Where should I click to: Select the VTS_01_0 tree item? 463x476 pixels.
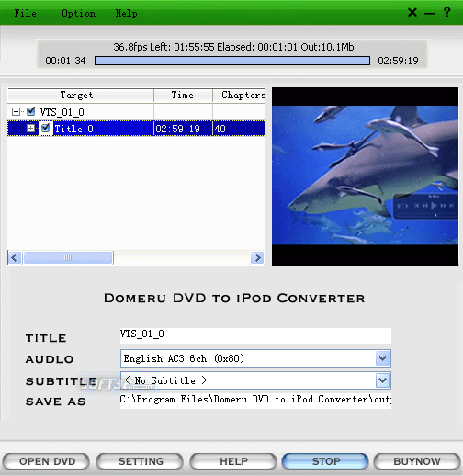tap(62, 112)
